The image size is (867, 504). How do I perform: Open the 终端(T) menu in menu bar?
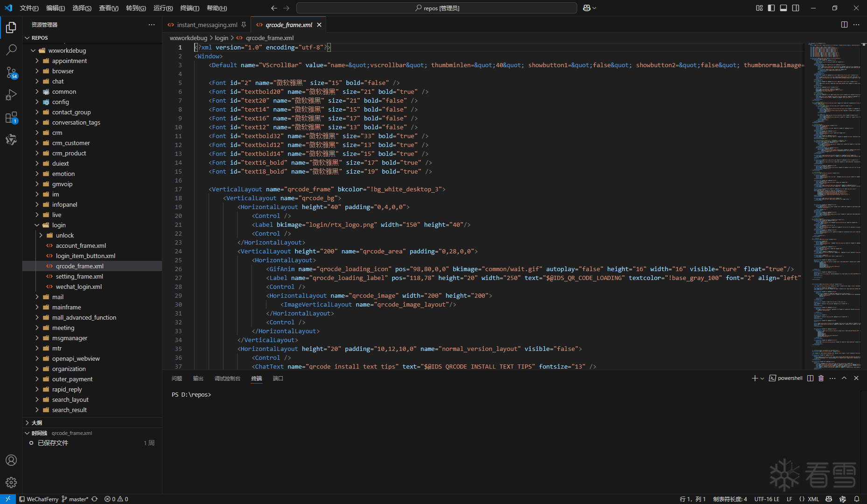coord(189,8)
